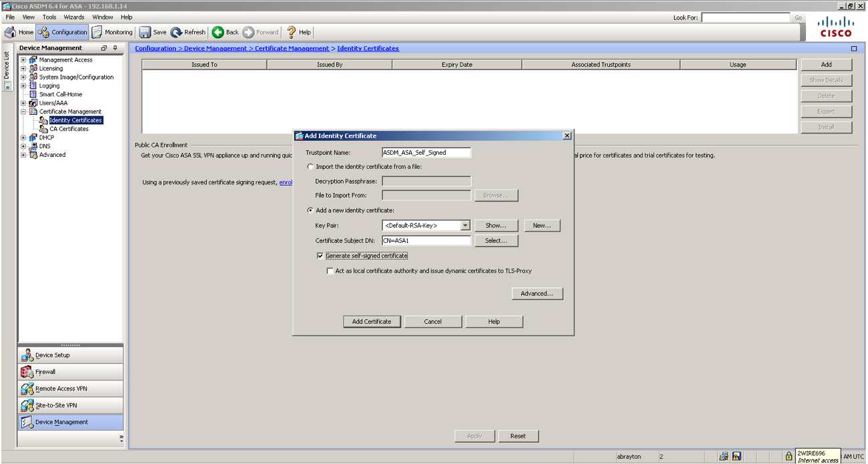Open the Wizards menu
The width and height of the screenshot is (868, 464).
tap(73, 17)
